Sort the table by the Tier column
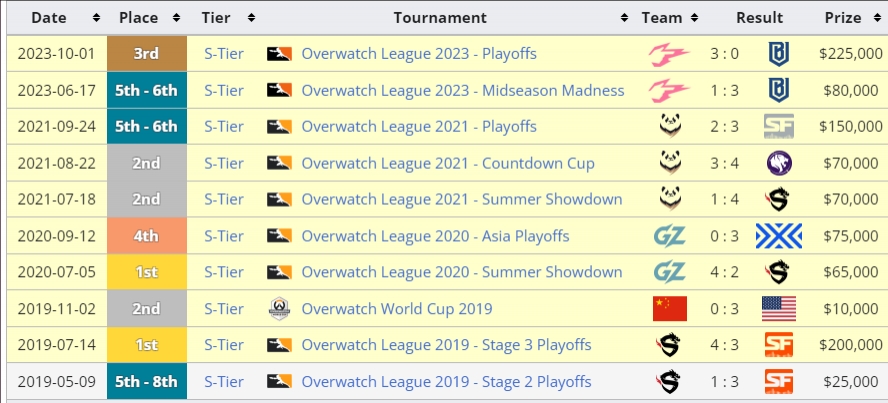The image size is (888, 403). pyautogui.click(x=251, y=18)
